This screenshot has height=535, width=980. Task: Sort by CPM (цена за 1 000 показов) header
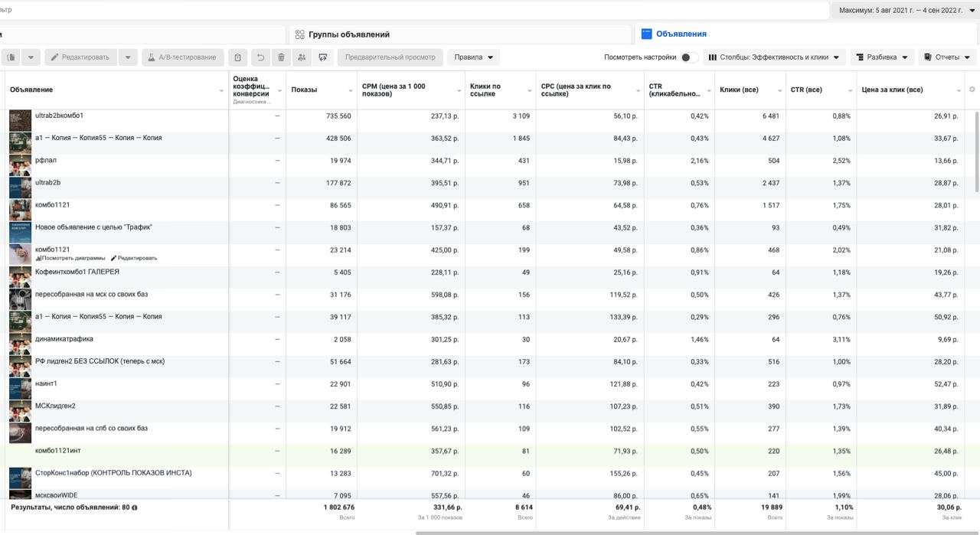point(411,90)
